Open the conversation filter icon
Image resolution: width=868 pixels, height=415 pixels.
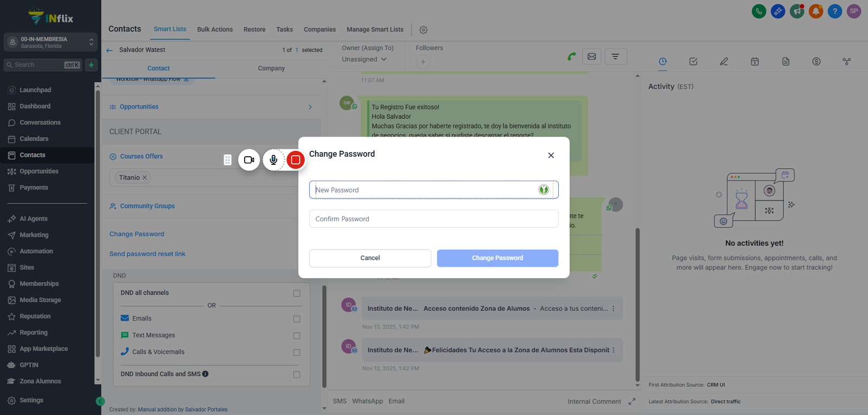click(x=615, y=56)
